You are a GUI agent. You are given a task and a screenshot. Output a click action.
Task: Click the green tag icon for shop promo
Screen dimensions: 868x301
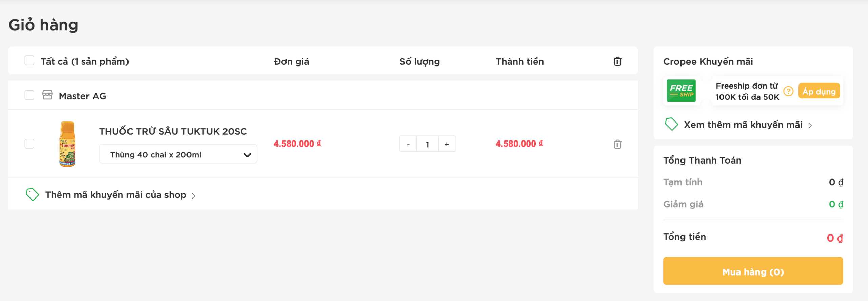[33, 194]
